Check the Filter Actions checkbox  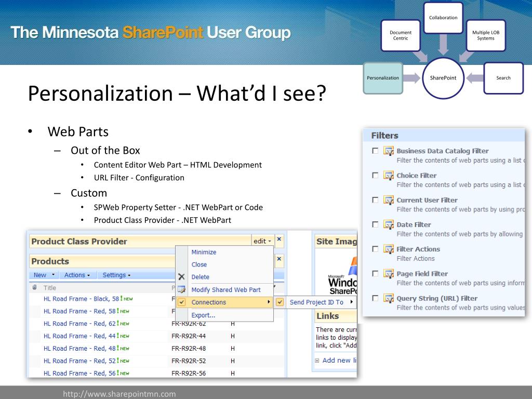(375, 249)
